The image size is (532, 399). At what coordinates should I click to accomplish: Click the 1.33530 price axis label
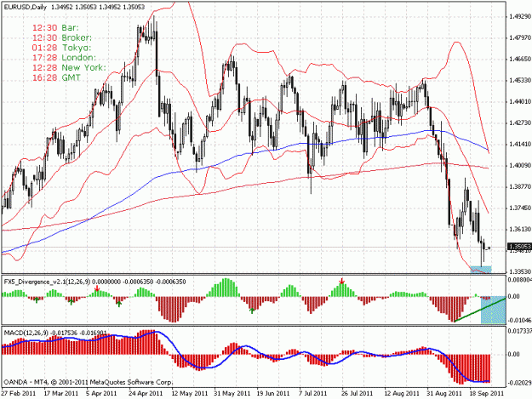click(520, 271)
